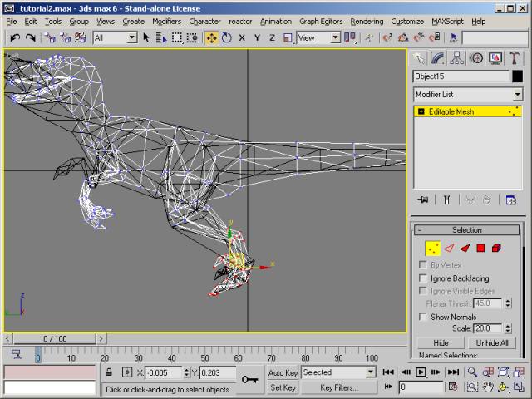Open the Modifiers menu
Viewport: 532px width, 399px height.
coord(166,21)
